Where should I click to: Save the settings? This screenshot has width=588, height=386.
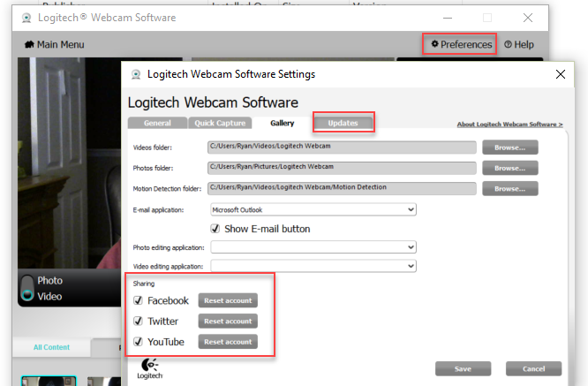coord(464,368)
